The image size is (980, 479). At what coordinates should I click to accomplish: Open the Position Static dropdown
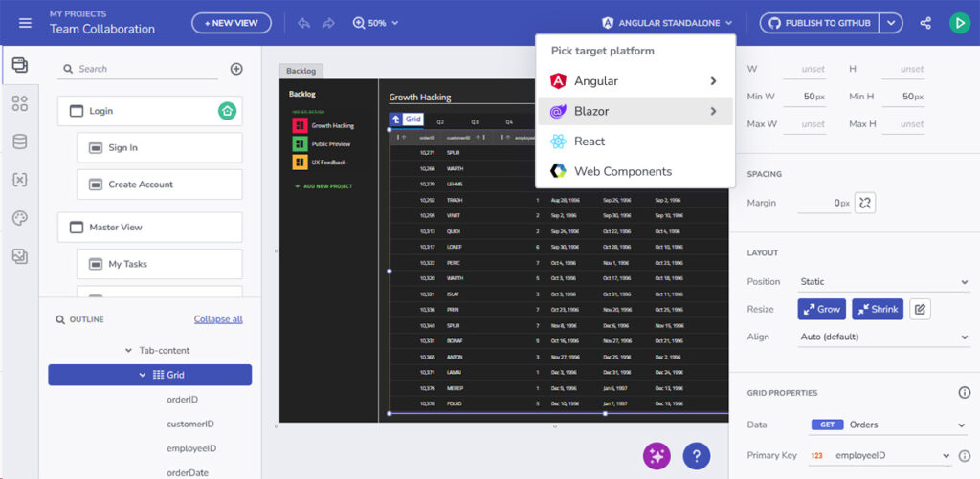coord(883,282)
